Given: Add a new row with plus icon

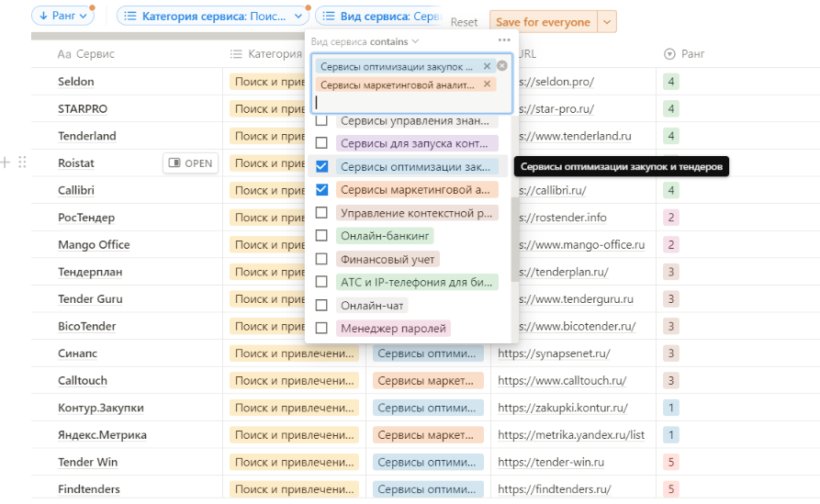Looking at the screenshot, I should tap(6, 162).
